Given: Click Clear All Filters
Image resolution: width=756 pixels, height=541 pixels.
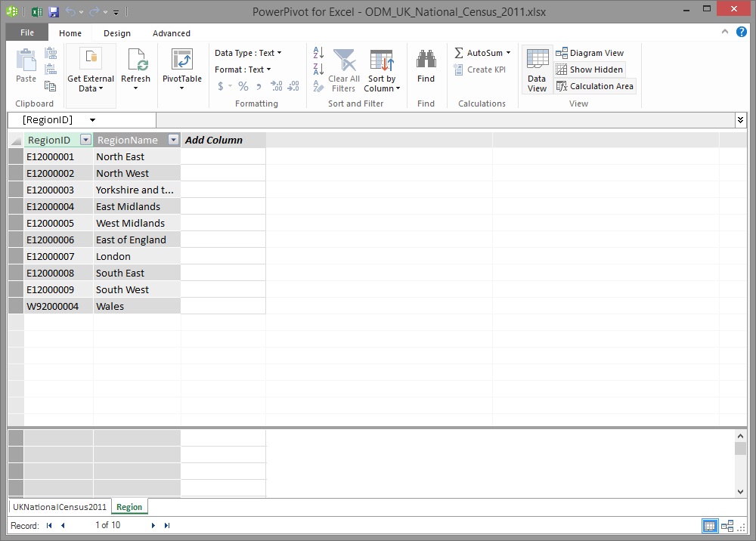Looking at the screenshot, I should tap(344, 70).
